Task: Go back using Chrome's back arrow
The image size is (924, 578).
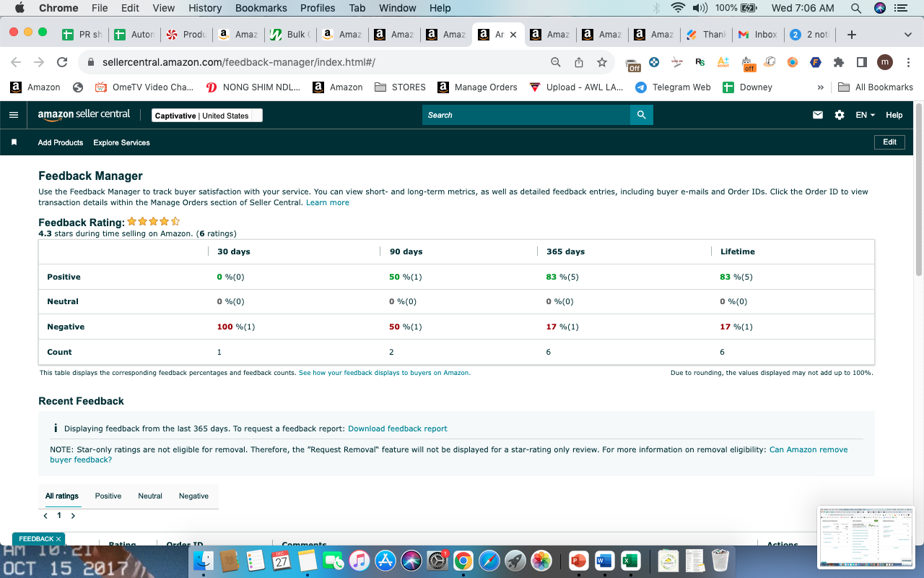Action: [17, 63]
